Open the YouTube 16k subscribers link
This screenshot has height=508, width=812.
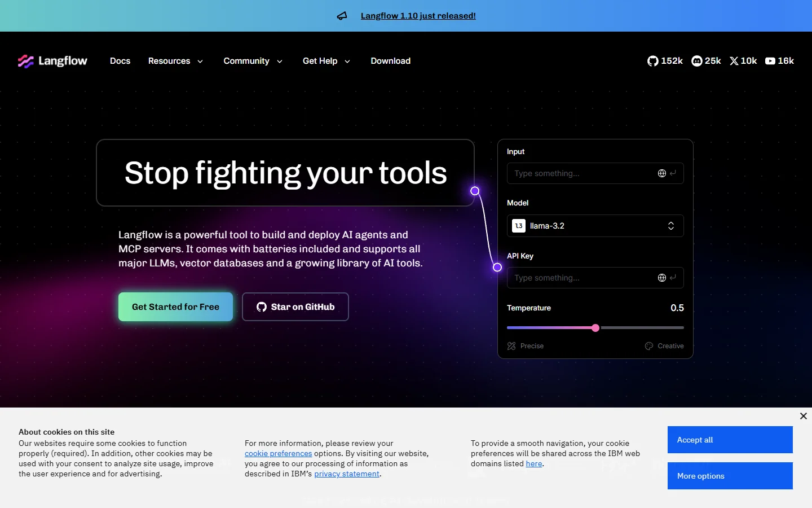pos(779,61)
